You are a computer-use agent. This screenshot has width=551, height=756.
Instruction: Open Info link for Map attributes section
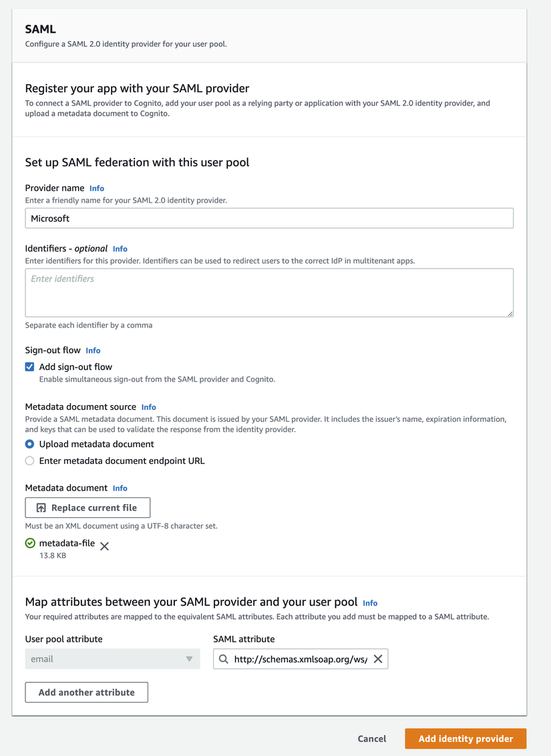(370, 603)
